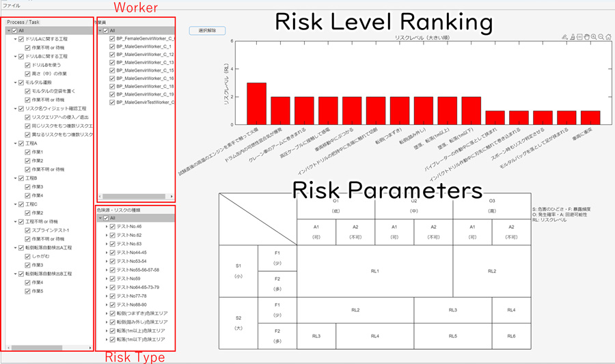615x364 pixels.
Task: Click the Process / Task panel horizontal scrollbar thumb
Action: coord(36,348)
